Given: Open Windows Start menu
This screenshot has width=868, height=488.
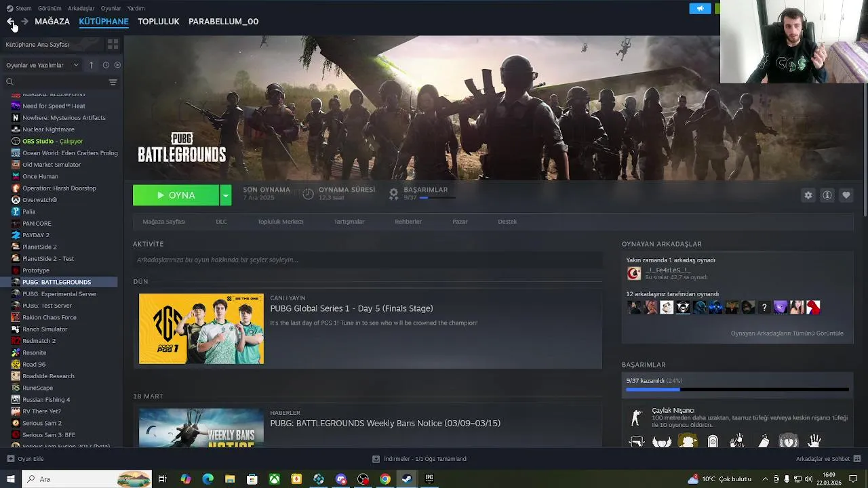Looking at the screenshot, I should 11,479.
